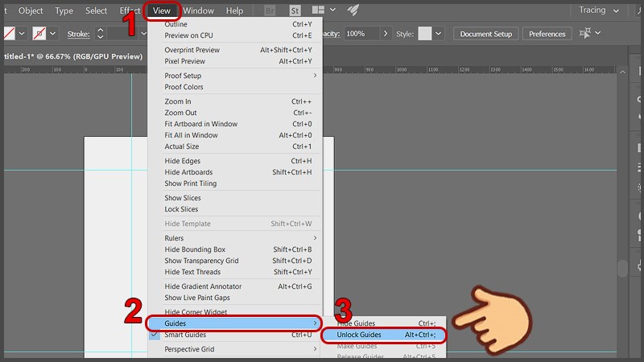
Task: Open the Effect menu
Action: pyautogui.click(x=130, y=10)
